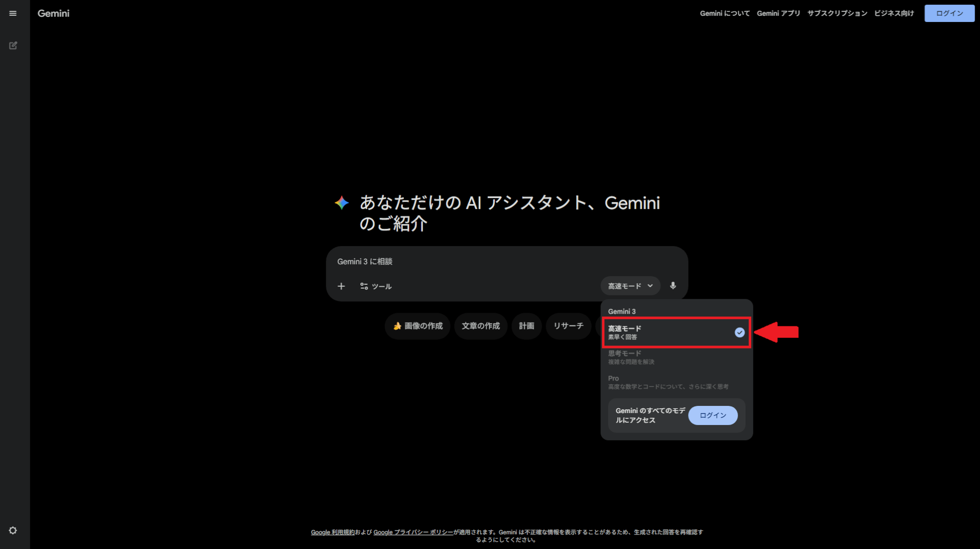Click the リサーチ suggestion chip
Screen dimensions: 980x549
tap(568, 326)
